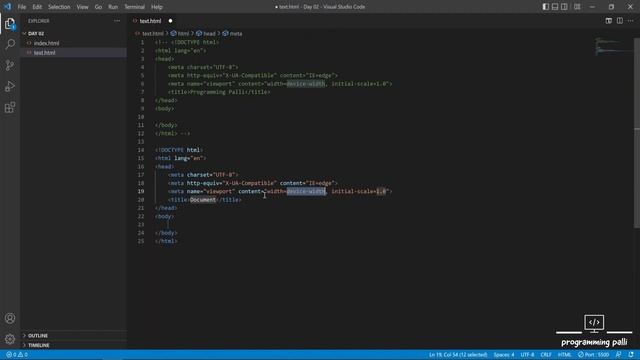Image resolution: width=640 pixels, height=360 pixels.
Task: Click meta breadcrumb segment
Action: 236,33
